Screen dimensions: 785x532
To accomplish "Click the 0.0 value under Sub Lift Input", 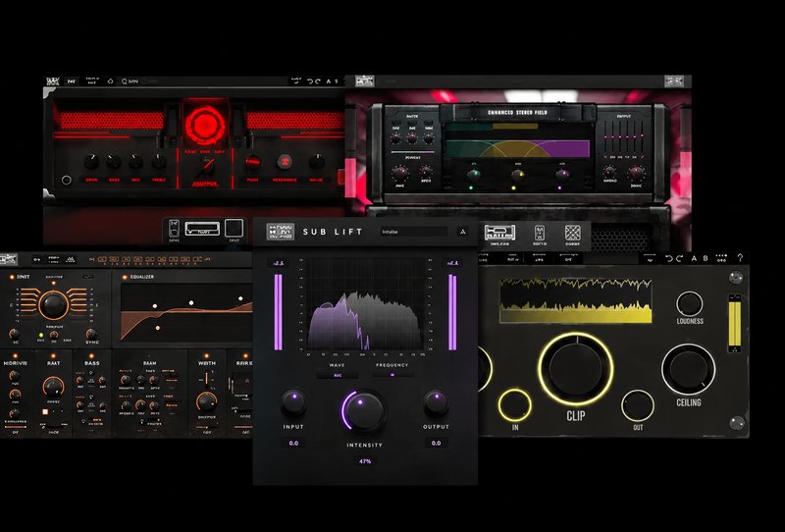I will [293, 444].
